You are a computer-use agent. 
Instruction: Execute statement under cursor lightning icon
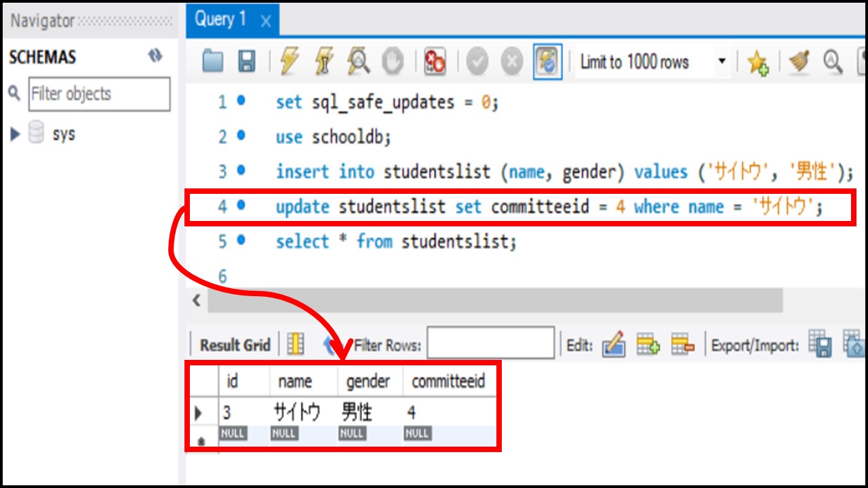(x=324, y=62)
